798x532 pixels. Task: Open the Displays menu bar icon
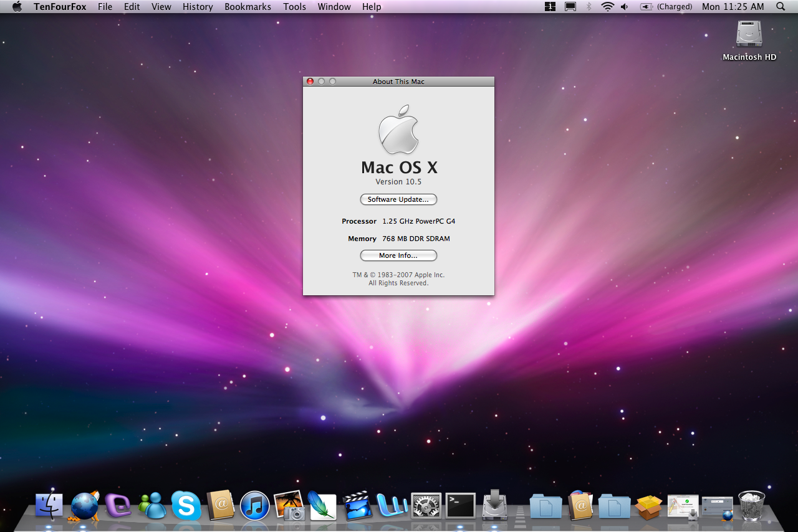(570, 6)
